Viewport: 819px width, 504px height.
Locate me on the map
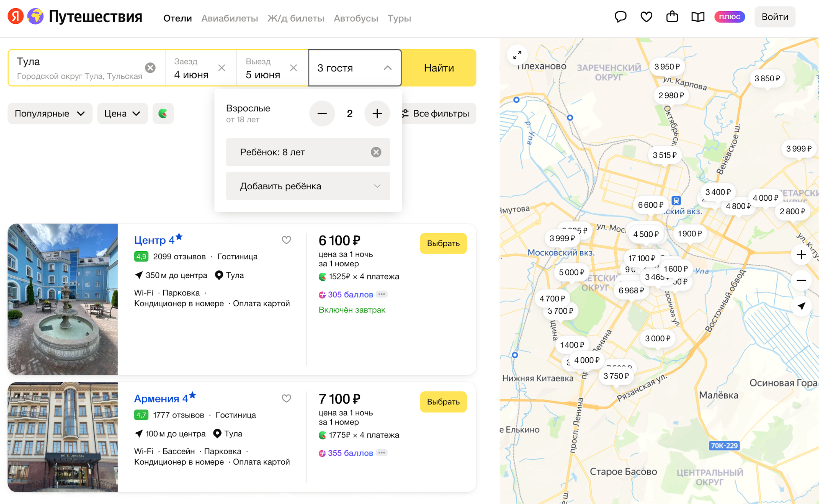801,306
